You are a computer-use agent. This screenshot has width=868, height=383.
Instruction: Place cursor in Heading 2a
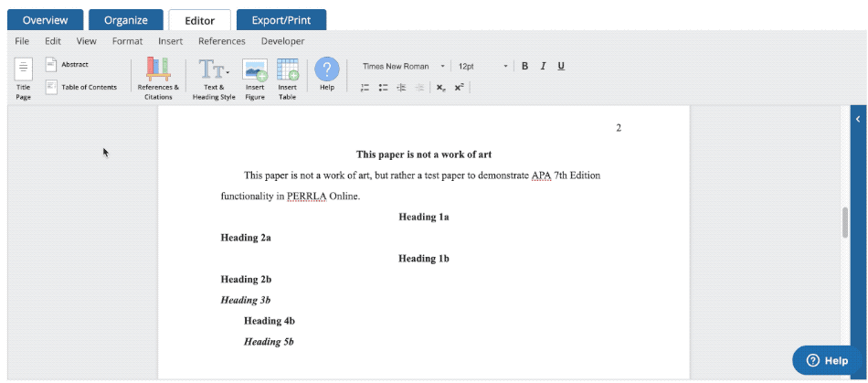(x=247, y=238)
